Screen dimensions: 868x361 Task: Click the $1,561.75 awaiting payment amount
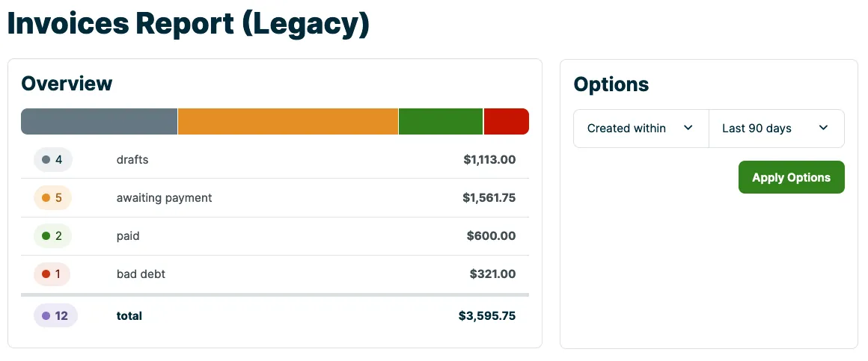click(x=489, y=198)
